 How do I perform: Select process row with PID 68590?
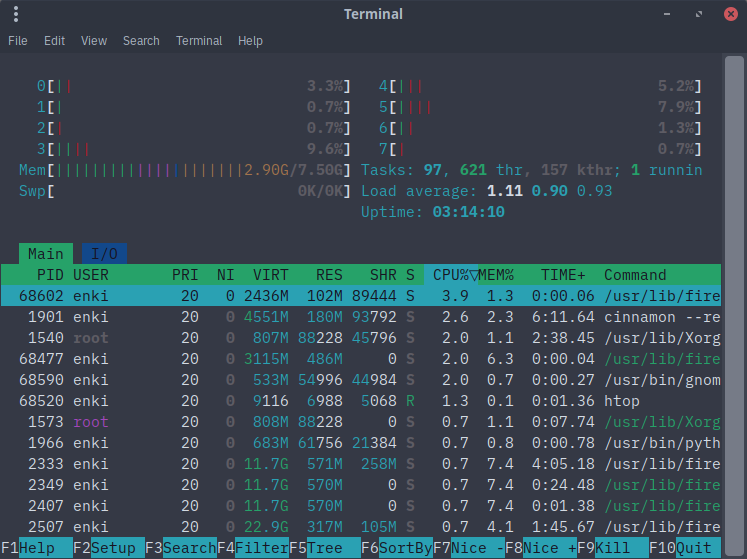pos(361,380)
